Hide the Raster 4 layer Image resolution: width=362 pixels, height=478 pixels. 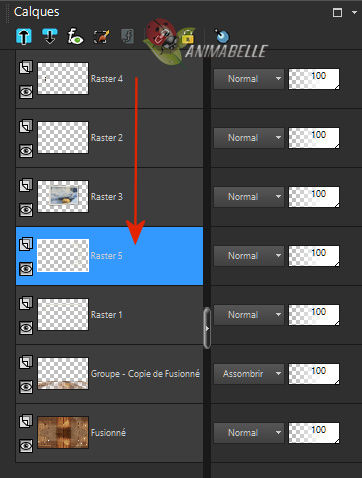[26, 92]
